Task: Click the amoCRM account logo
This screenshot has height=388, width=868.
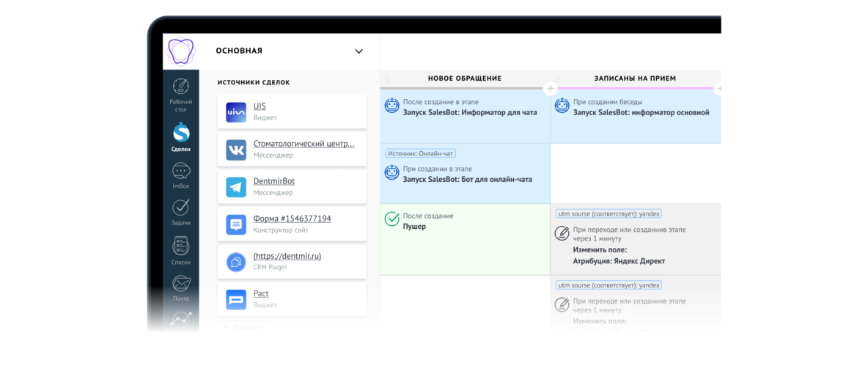Action: click(180, 51)
